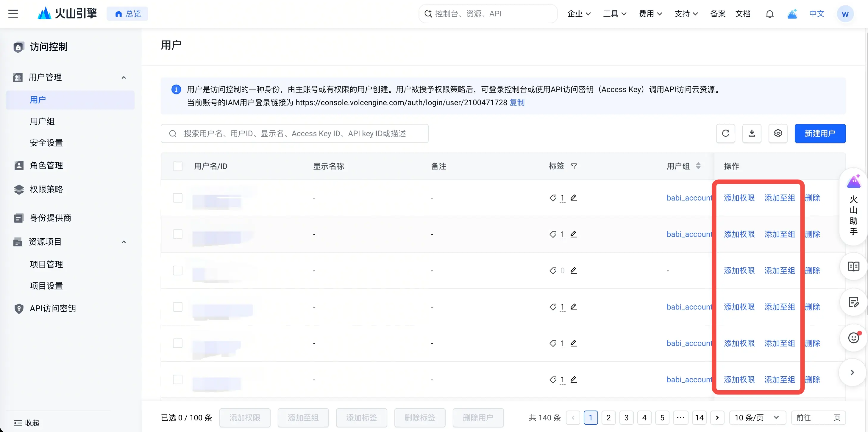Check the third user row checkbox

click(x=178, y=271)
